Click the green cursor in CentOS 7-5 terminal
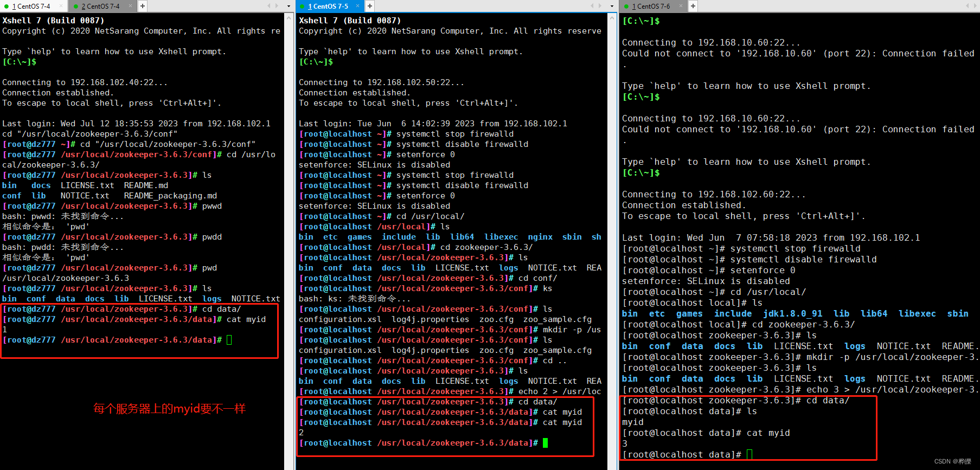Viewport: 980px width, 470px height. coord(546,443)
